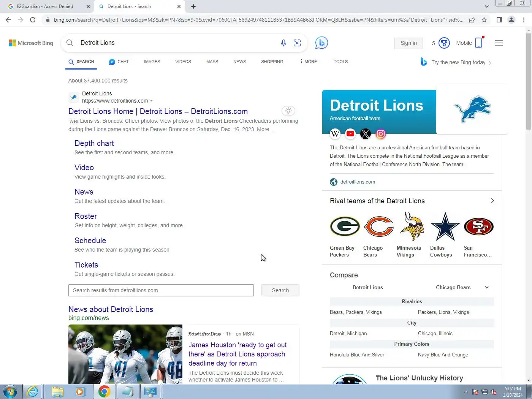Viewport: 532px width, 399px height.
Task: Open the Mobile phone icon
Action: click(479, 43)
